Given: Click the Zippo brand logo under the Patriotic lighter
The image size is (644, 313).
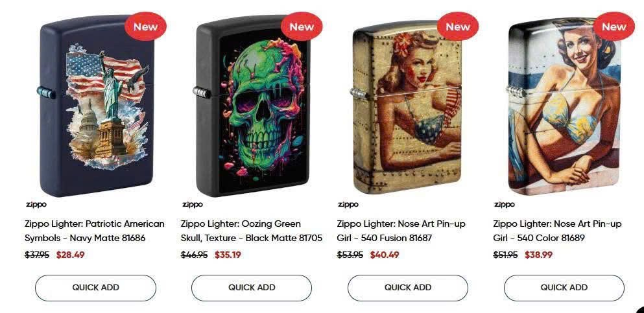Looking at the screenshot, I should (x=36, y=204).
